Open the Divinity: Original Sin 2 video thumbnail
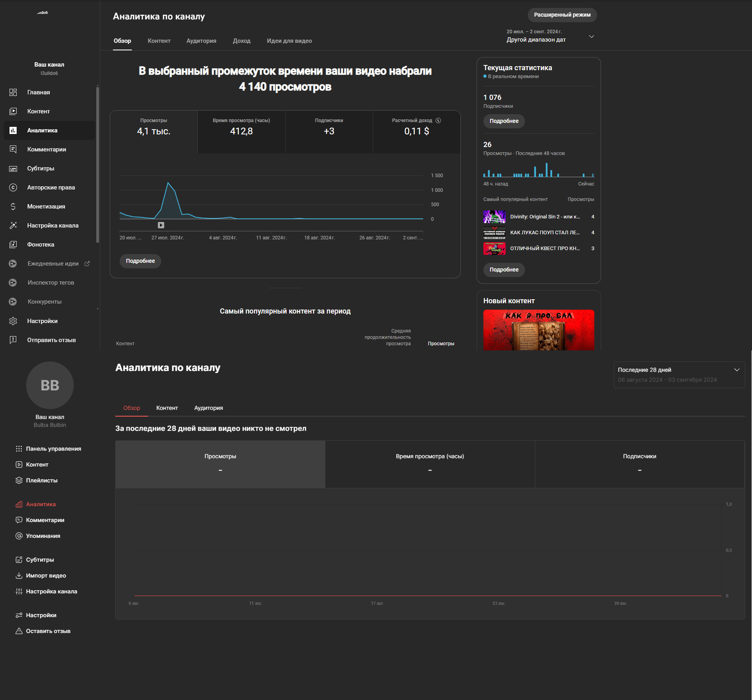Image resolution: width=752 pixels, height=700 pixels. pyautogui.click(x=494, y=217)
